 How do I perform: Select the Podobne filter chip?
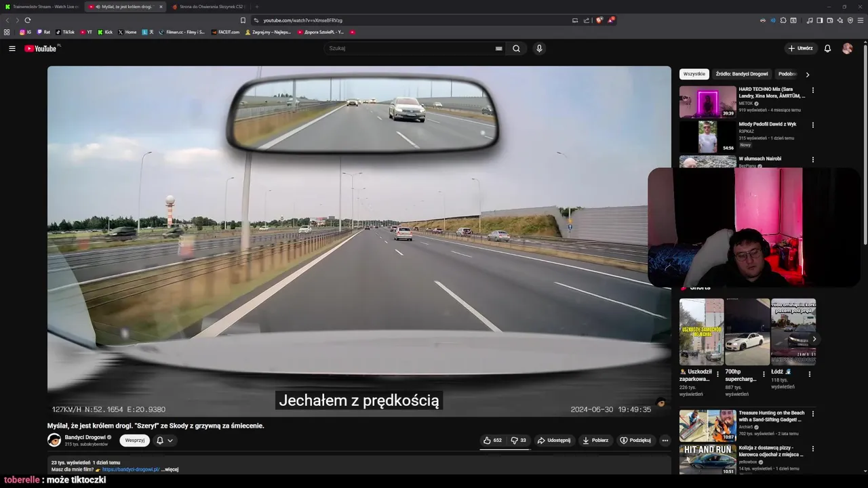click(787, 74)
